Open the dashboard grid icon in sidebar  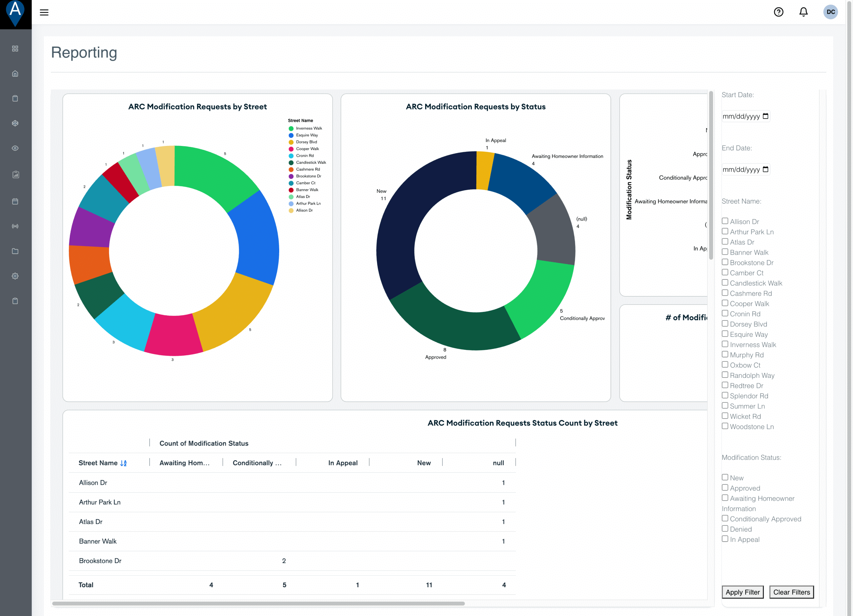pyautogui.click(x=15, y=48)
